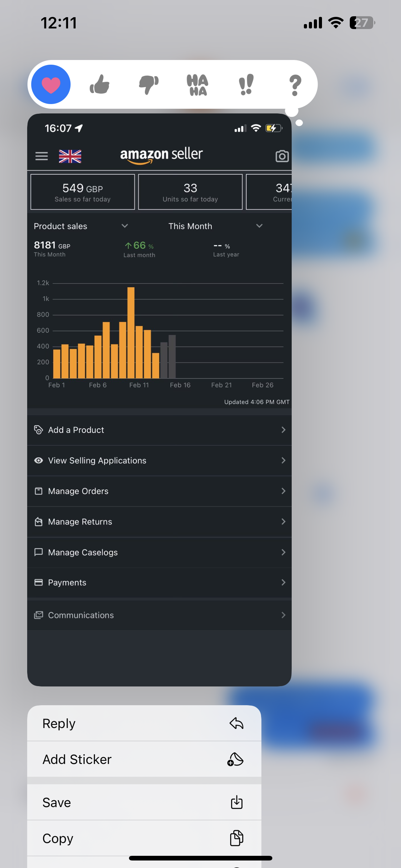Tap the 12:11 clock in status bar

coord(59,23)
